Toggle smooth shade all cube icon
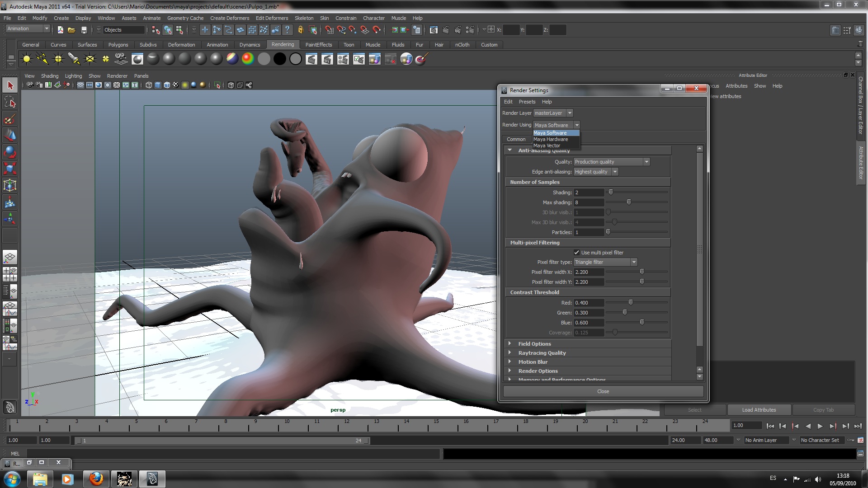 point(157,85)
